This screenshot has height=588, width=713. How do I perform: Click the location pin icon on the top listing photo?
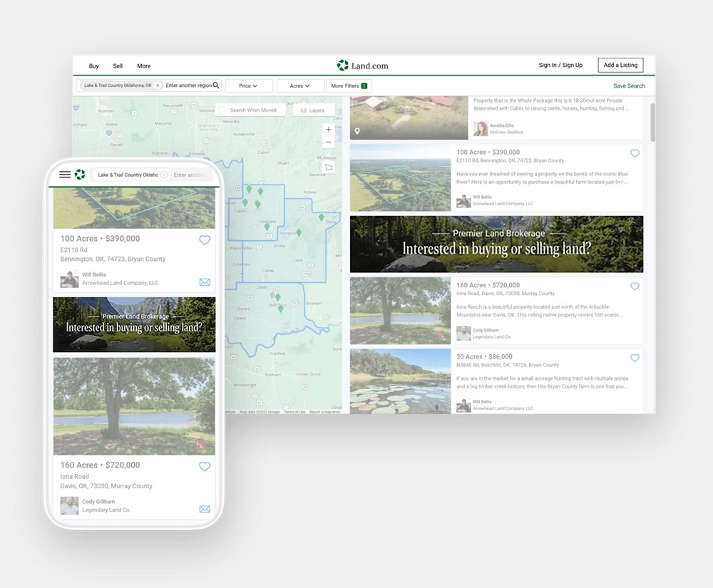357,130
